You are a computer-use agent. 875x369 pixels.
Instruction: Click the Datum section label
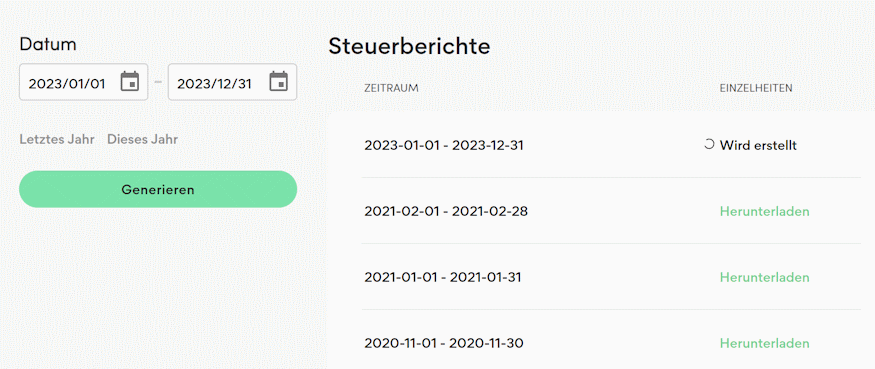pyautogui.click(x=48, y=44)
